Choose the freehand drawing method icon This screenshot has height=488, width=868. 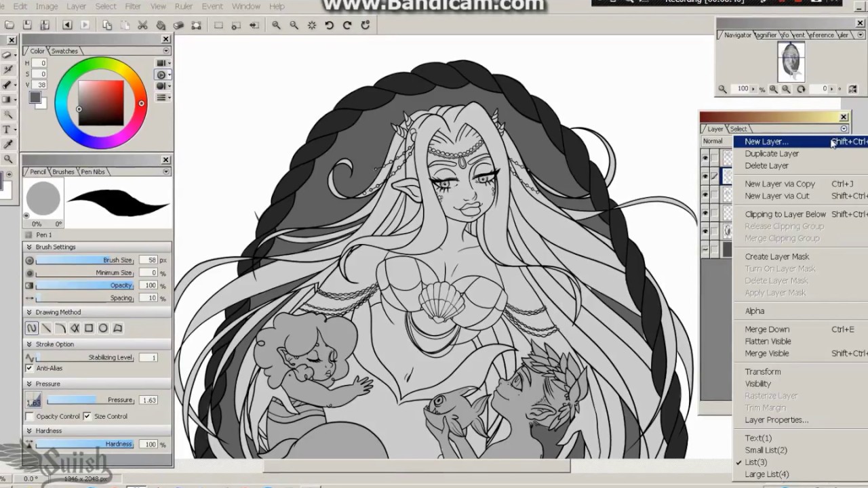(32, 328)
